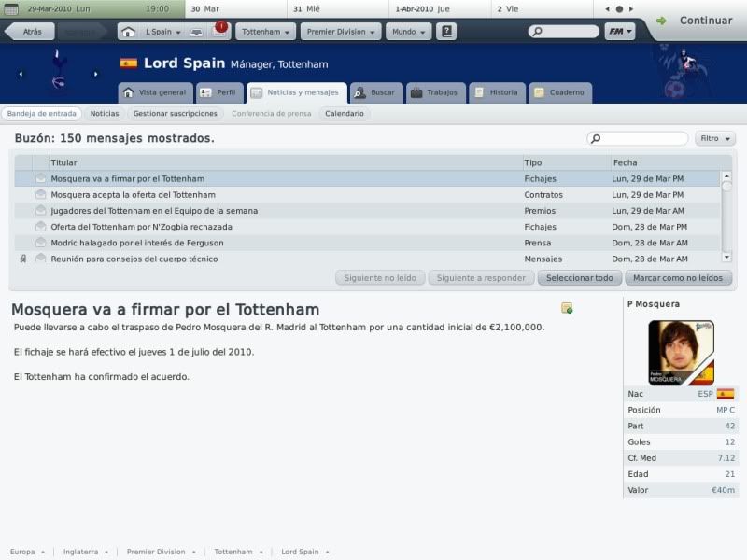Click the envelope icon for 'Mosquera acepta la oferta'

pyautogui.click(x=41, y=194)
